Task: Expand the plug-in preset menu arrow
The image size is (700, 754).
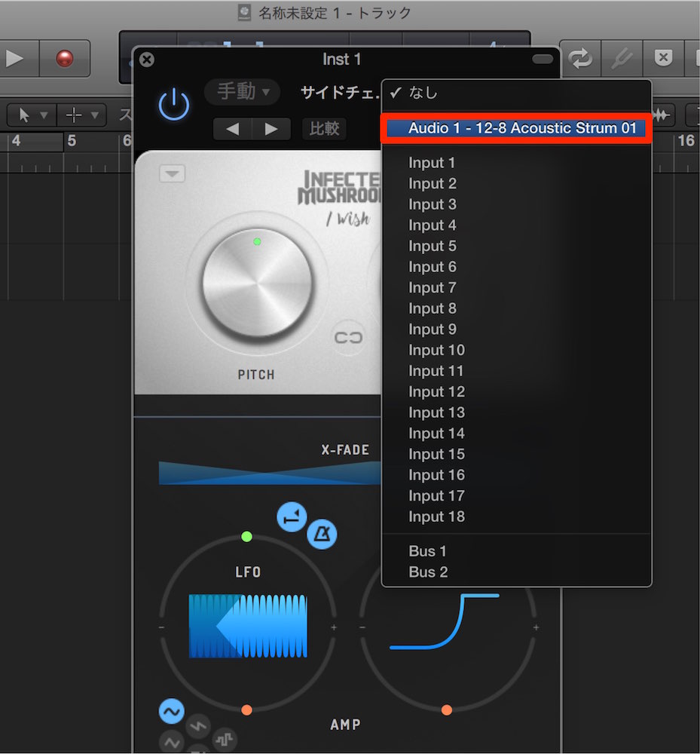Action: pyautogui.click(x=172, y=173)
